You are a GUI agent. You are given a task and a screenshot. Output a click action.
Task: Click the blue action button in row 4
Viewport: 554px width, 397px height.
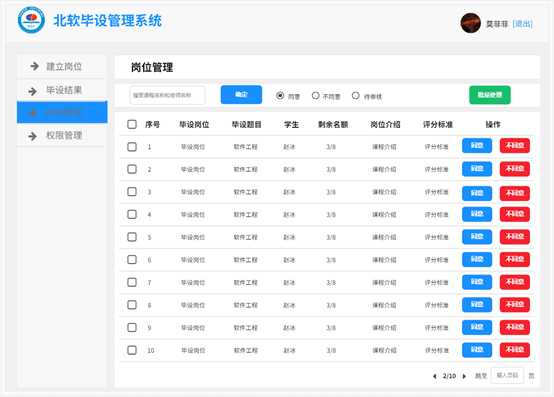point(477,214)
